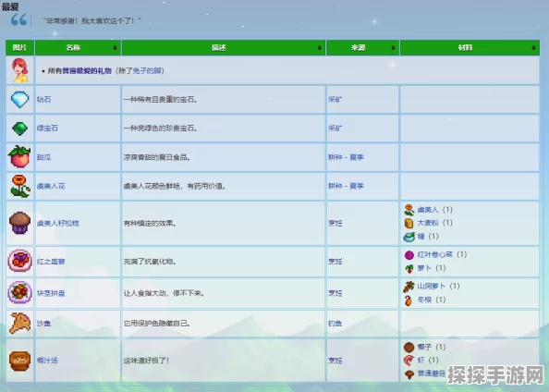This screenshot has height=392, width=549.
Task: Click the Poppy flower image in 虞美人花 row
Action: (19, 186)
